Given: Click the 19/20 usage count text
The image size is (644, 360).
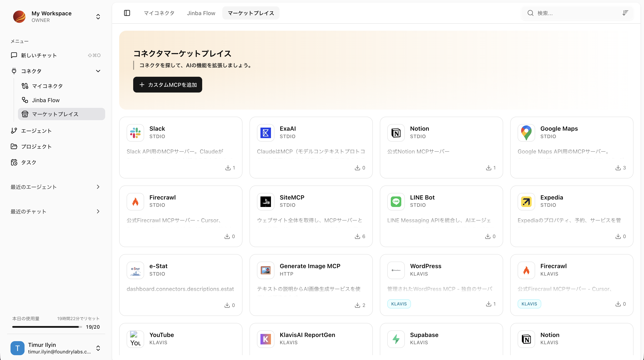Looking at the screenshot, I should pyautogui.click(x=93, y=327).
